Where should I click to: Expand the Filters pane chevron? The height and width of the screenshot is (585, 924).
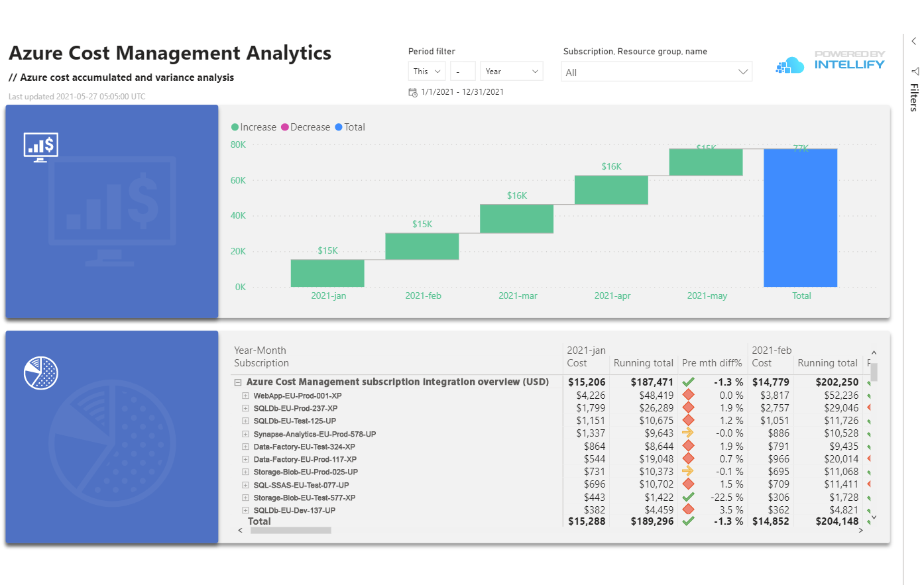pos(914,41)
